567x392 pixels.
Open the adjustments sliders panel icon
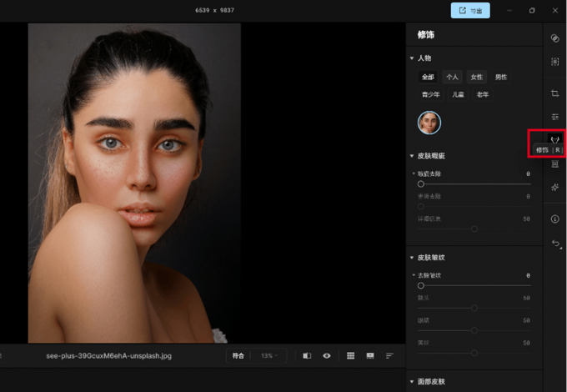pyautogui.click(x=554, y=117)
